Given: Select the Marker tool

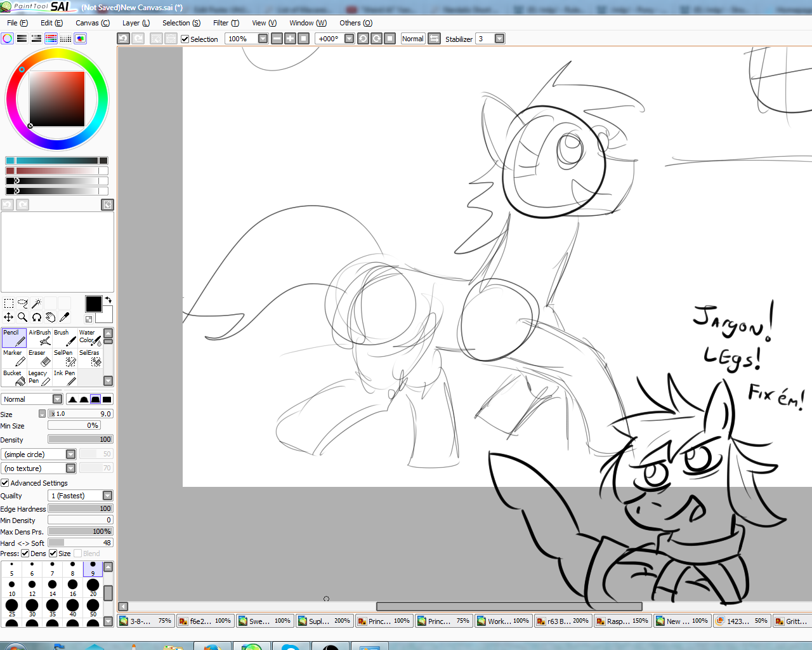Looking at the screenshot, I should (x=14, y=358).
